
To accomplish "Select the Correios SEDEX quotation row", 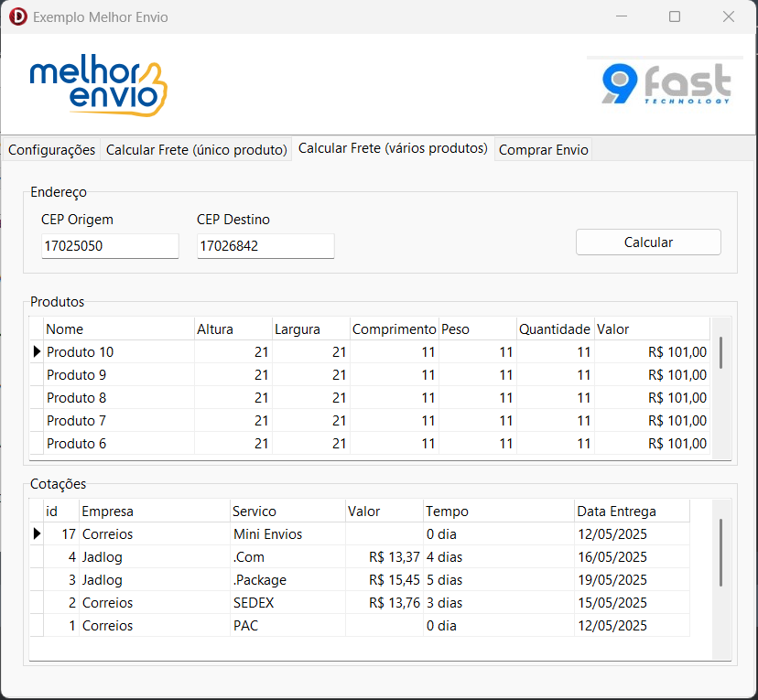I will 360,603.
